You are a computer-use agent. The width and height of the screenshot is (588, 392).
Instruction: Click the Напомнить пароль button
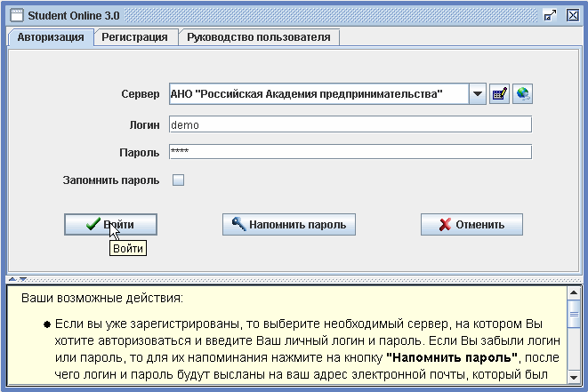[x=288, y=224]
